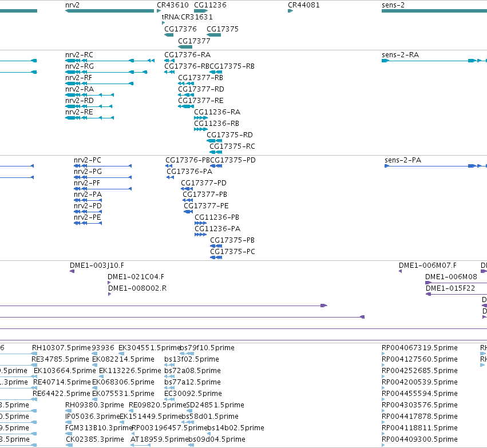487x448 pixels.
Task: Select protein nrv2-PE
Action: [88, 217]
